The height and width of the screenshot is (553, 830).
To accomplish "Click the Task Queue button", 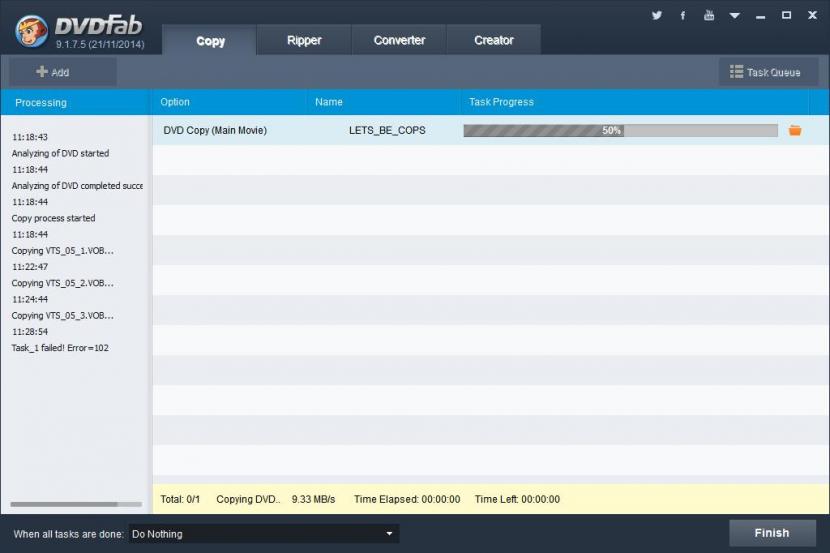I will coord(765,72).
